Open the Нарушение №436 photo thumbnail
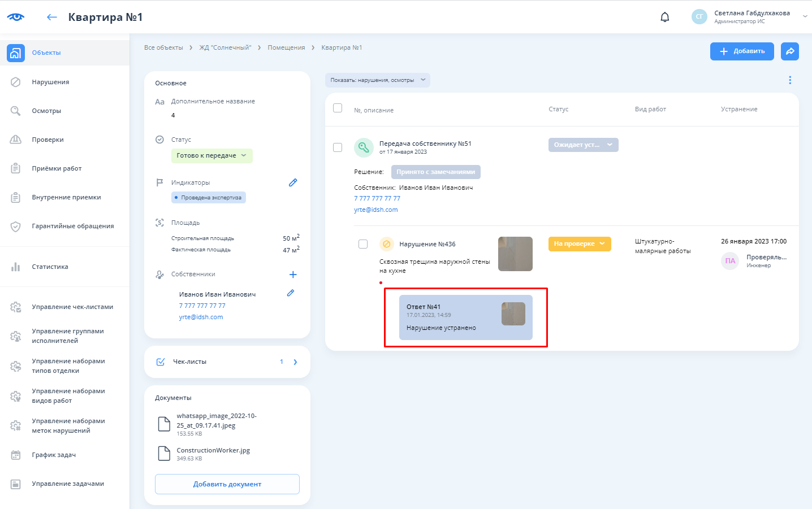Viewport: 812px width, 509px height. point(515,254)
